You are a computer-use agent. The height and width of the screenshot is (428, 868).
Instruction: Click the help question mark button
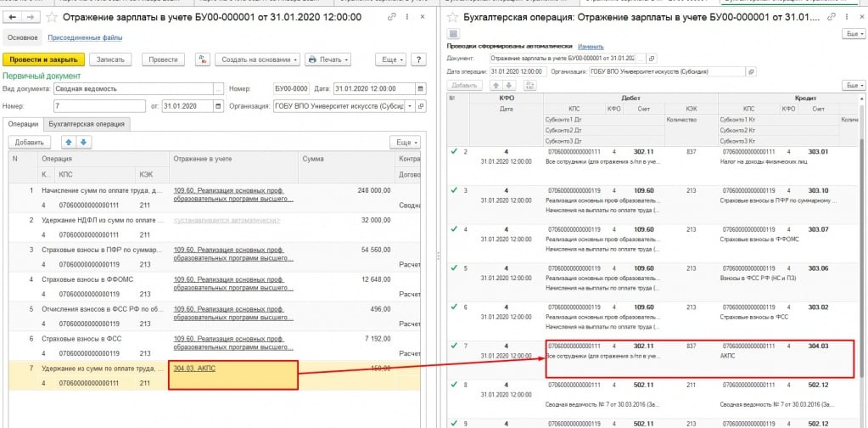pyautogui.click(x=417, y=59)
